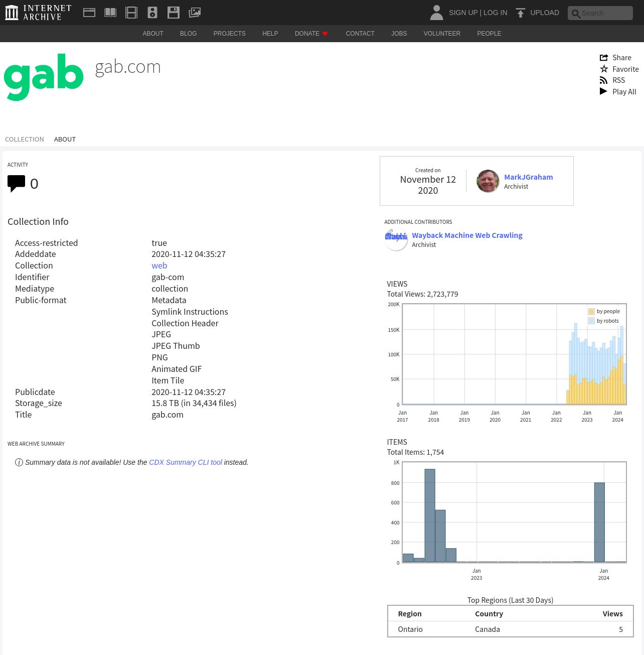
Task: Click the Region column header
Action: pos(410,614)
